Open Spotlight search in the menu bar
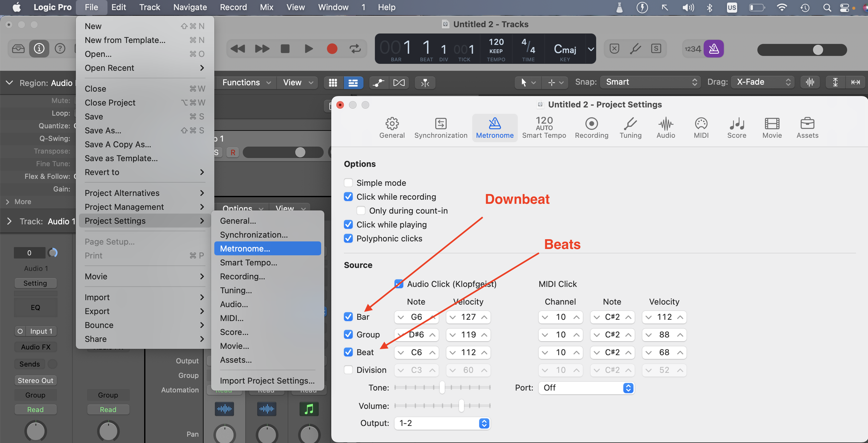The image size is (868, 443). [x=827, y=7]
